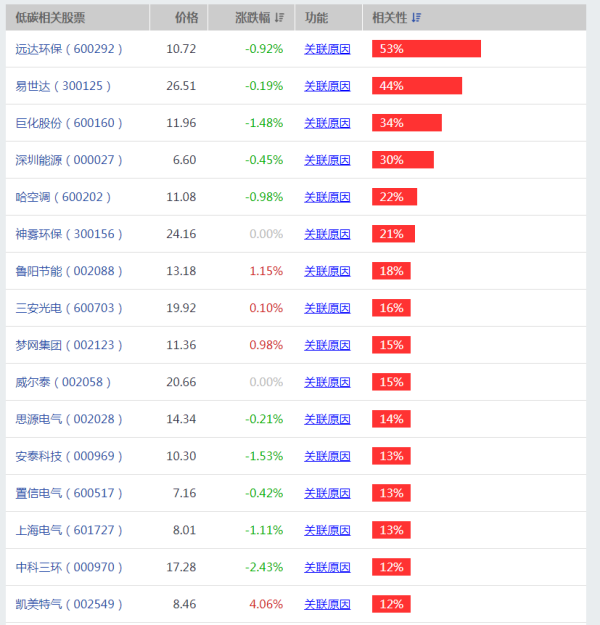Image resolution: width=600 pixels, height=625 pixels.
Task: Open 鲁阳节能 (002088) stock link
Action: [69, 271]
